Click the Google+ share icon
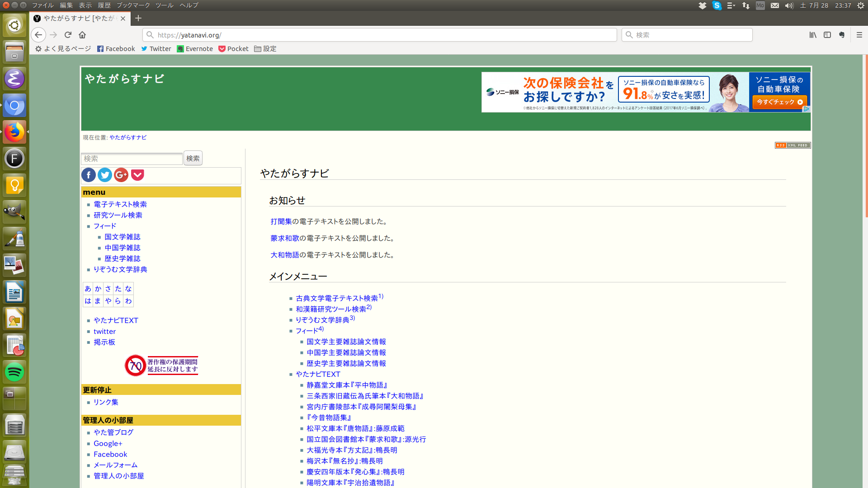Screen dimensions: 868x488 (x=121, y=175)
